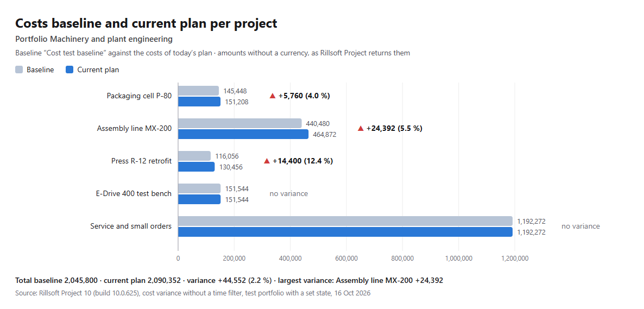
Task: Click the value 464,872
Action: [x=325, y=134]
